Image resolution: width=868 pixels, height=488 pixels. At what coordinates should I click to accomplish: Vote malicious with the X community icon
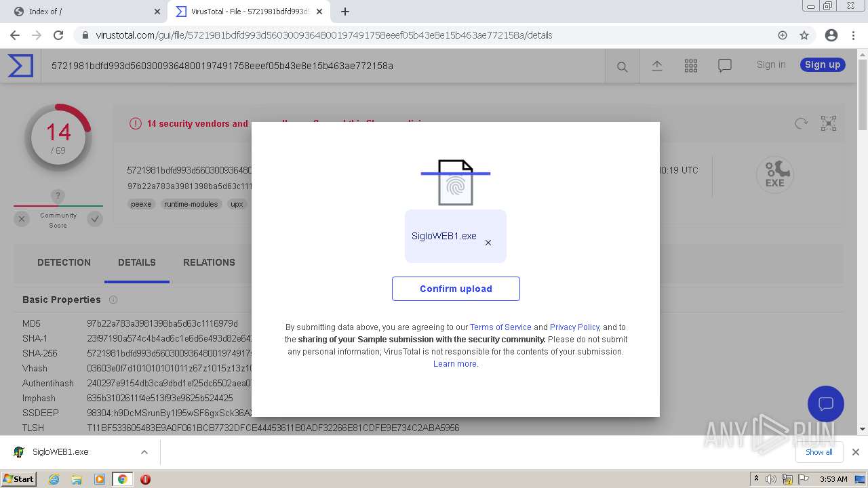point(22,219)
